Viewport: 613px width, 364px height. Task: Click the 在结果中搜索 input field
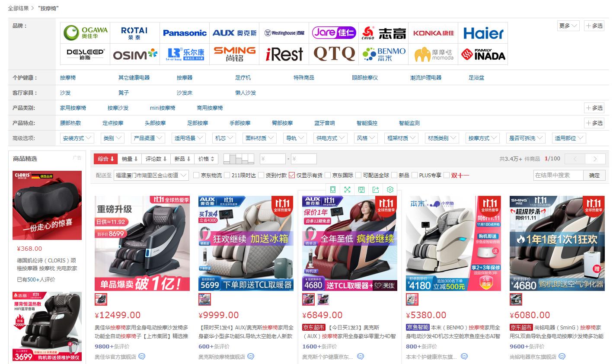coord(558,175)
